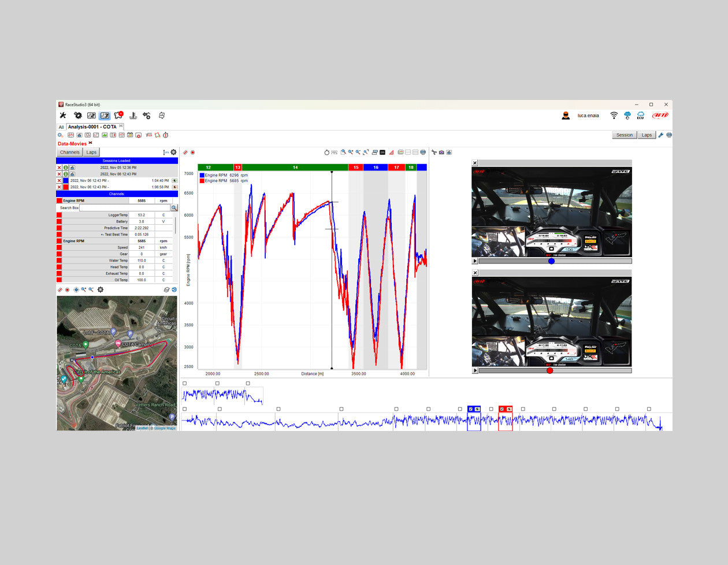This screenshot has width=728, height=565.
Task: Open settings gear beside the Laps button
Action: coord(173,153)
